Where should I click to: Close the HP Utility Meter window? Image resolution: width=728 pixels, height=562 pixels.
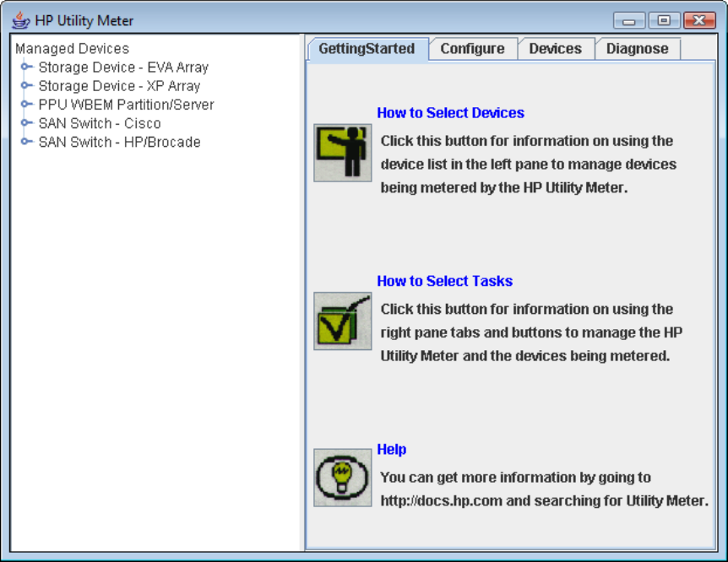coord(699,21)
